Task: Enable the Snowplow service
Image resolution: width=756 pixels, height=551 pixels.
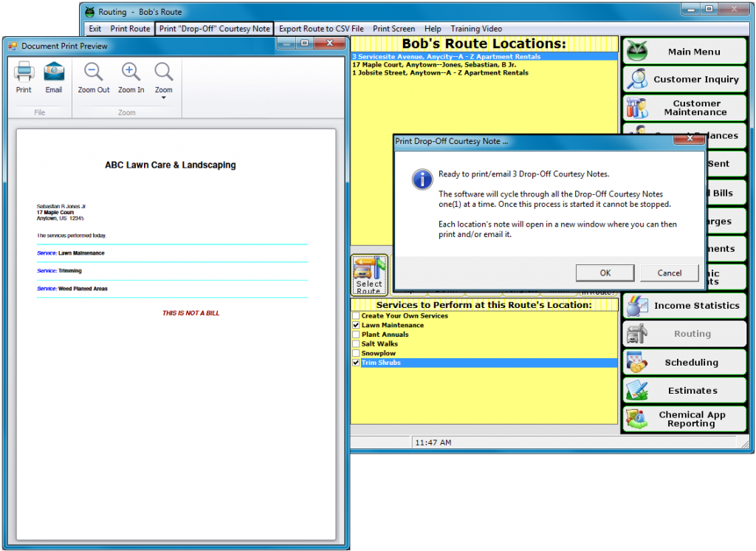Action: pos(356,353)
